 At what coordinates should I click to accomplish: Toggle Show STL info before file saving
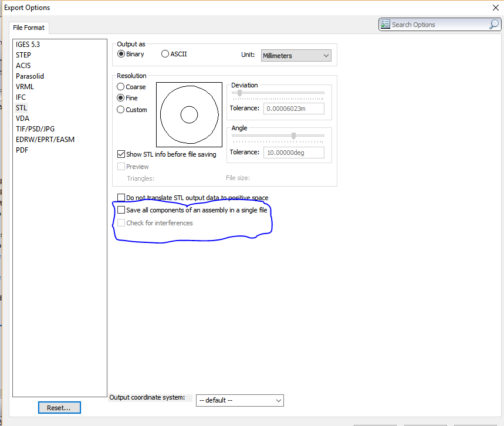click(121, 154)
